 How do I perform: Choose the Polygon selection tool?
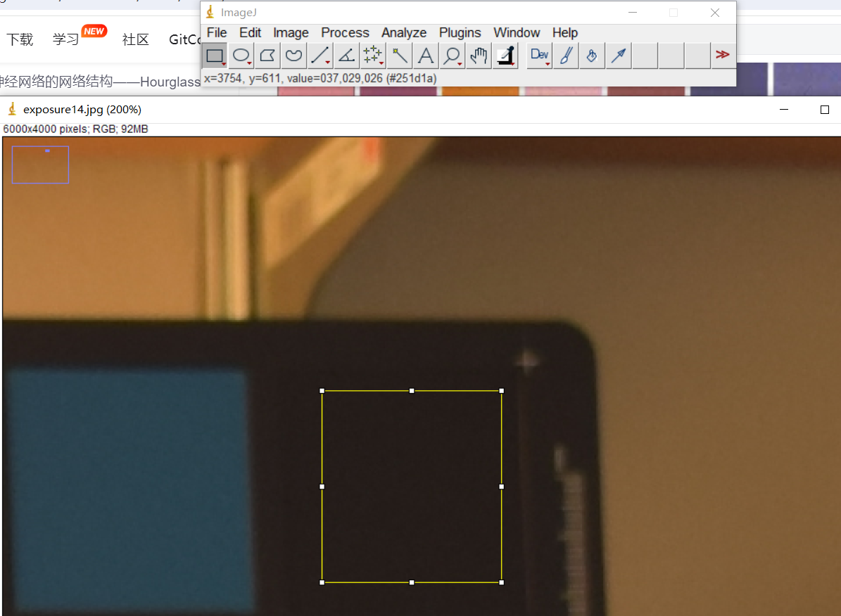[267, 56]
